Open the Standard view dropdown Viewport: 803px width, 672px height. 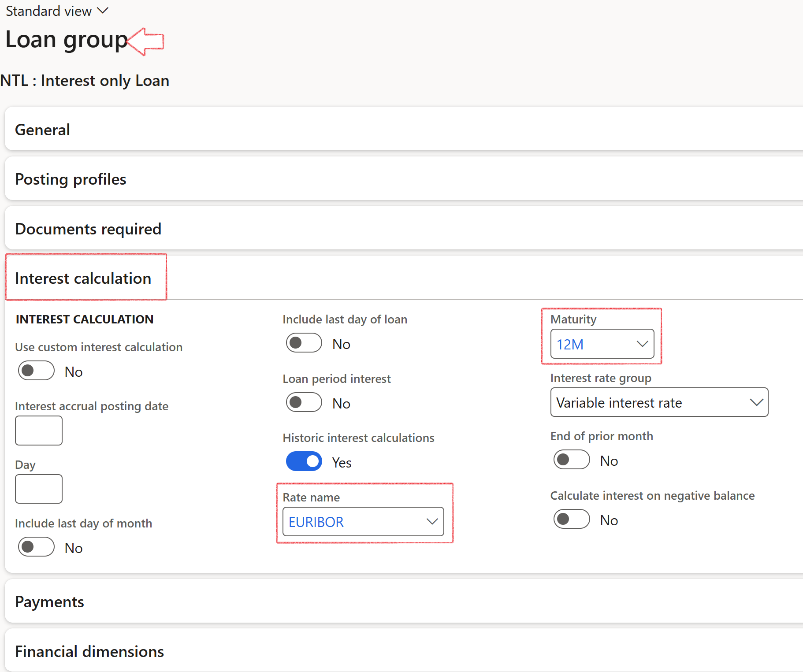click(x=56, y=11)
